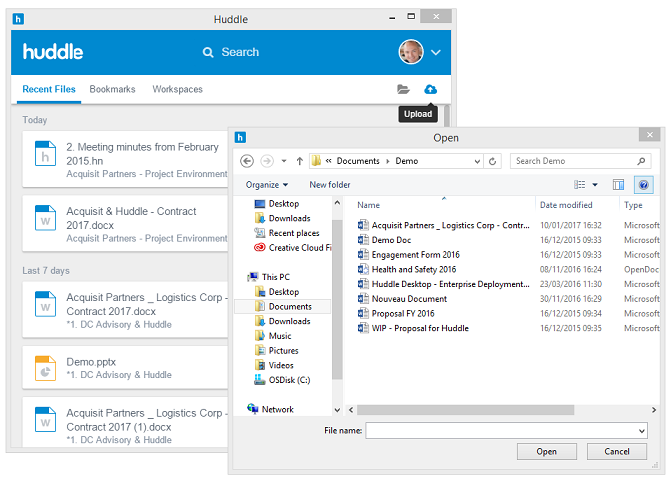
Task: Select Music folder in navigation pane
Action: pos(273,336)
